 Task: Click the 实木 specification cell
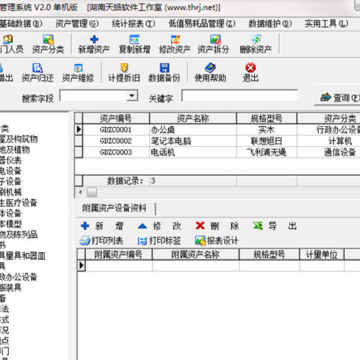pyautogui.click(x=267, y=130)
